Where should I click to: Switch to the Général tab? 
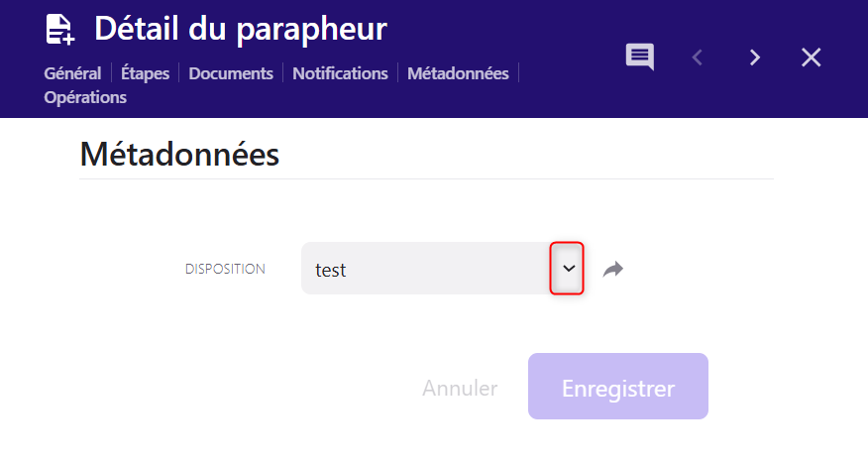(72, 73)
